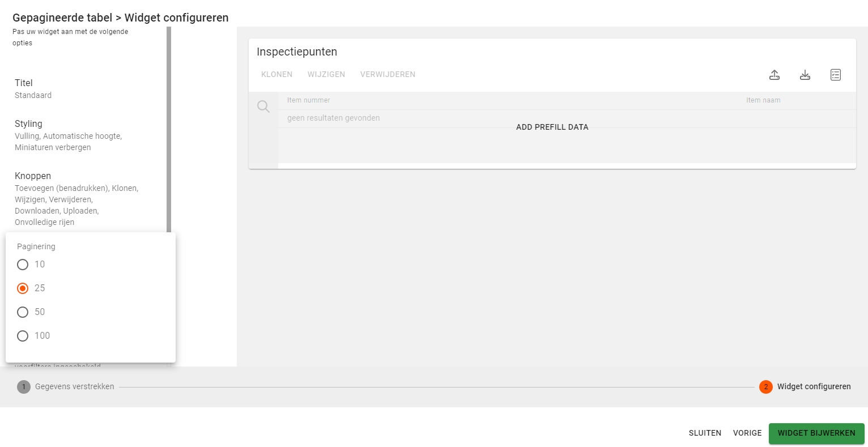
Task: Click the Sluiten button
Action: pos(705,433)
